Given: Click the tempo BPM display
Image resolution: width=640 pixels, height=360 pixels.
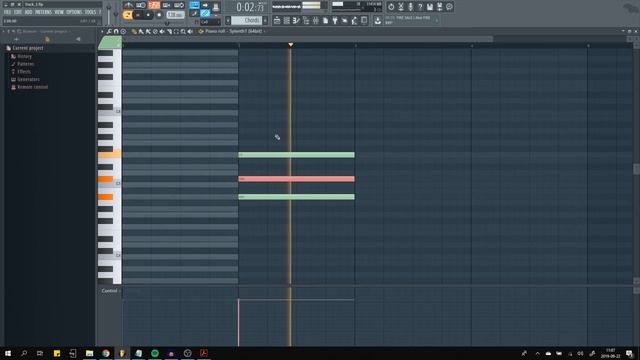Looking at the screenshot, I should [175, 15].
